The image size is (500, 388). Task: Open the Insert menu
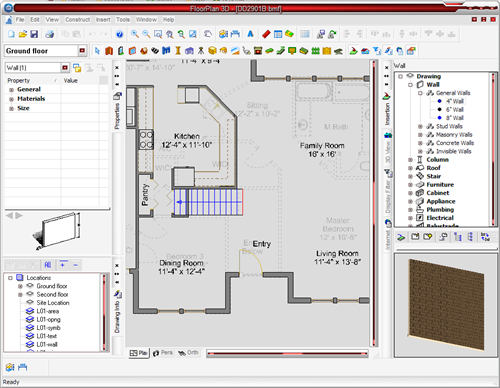tap(103, 20)
